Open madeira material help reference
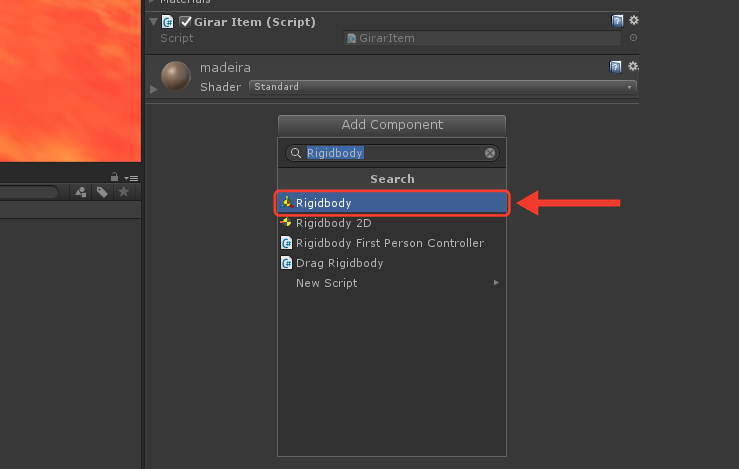 (615, 67)
